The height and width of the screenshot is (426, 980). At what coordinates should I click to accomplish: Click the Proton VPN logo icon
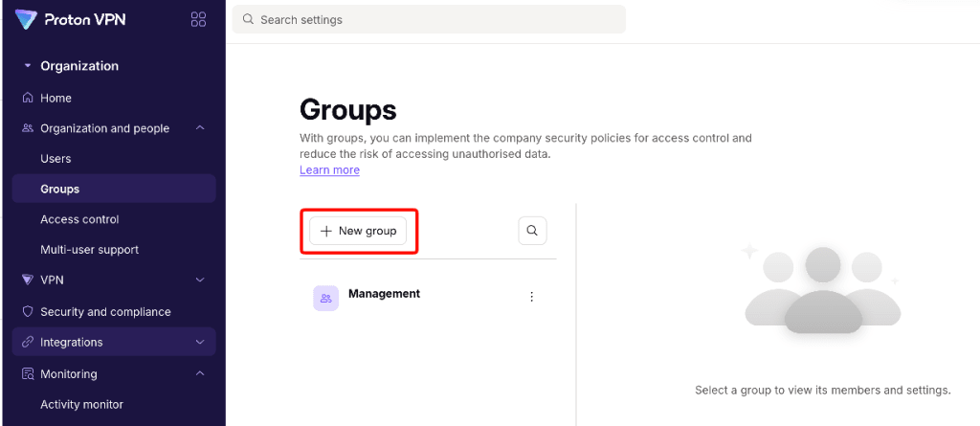click(x=27, y=19)
